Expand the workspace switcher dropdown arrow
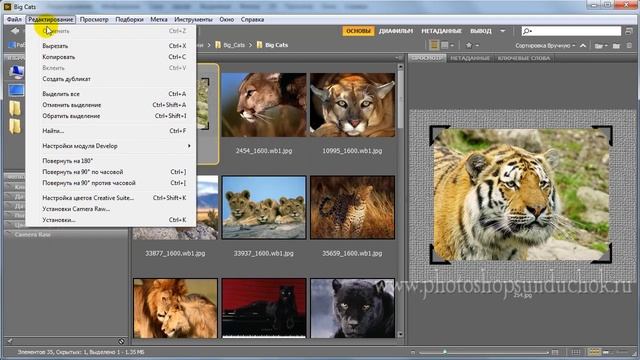640x360 pixels. click(503, 31)
